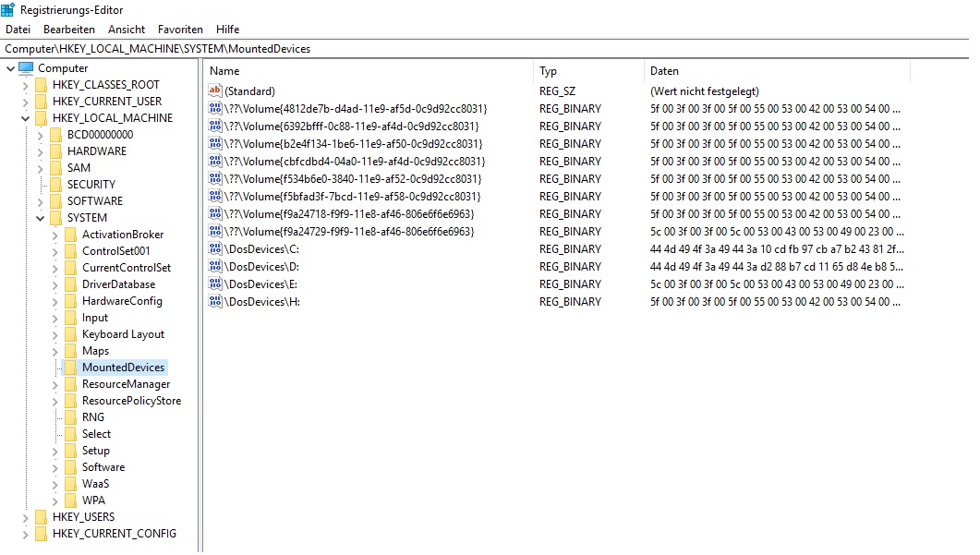Expand the ActivationBroker arrow
Viewport: 980px width, 555px height.
(55, 235)
